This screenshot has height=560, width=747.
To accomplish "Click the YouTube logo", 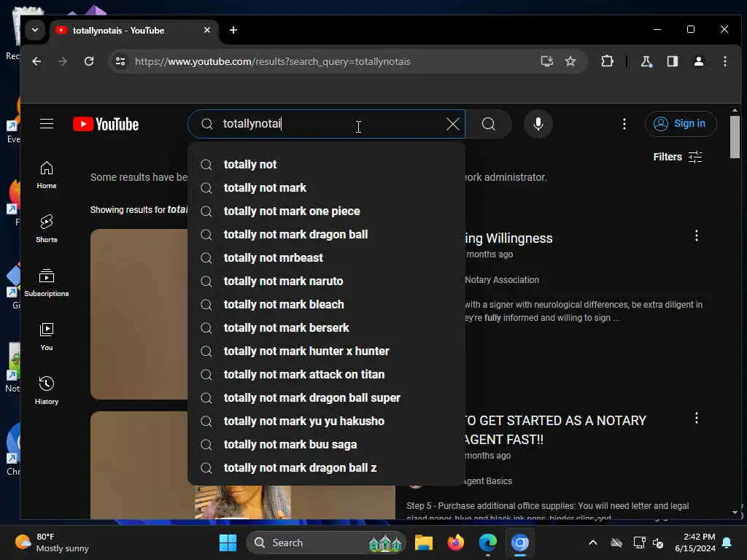I will tap(106, 124).
